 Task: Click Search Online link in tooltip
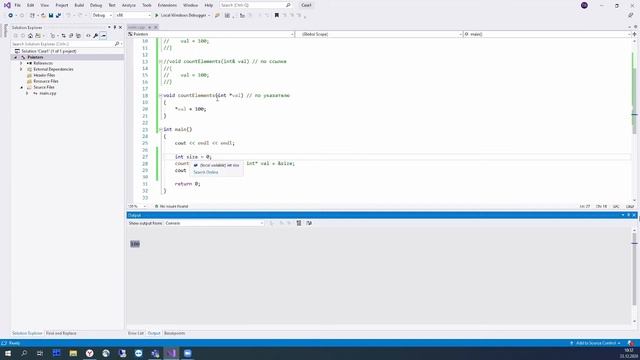[206, 172]
